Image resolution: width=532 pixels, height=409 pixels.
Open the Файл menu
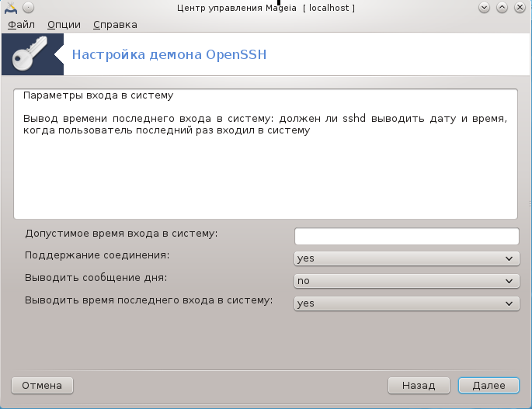(x=21, y=25)
